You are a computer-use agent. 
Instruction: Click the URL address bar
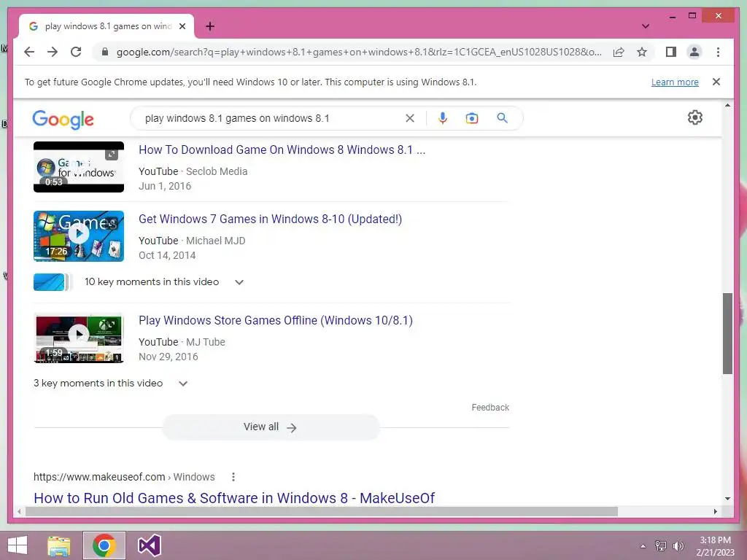(x=359, y=52)
